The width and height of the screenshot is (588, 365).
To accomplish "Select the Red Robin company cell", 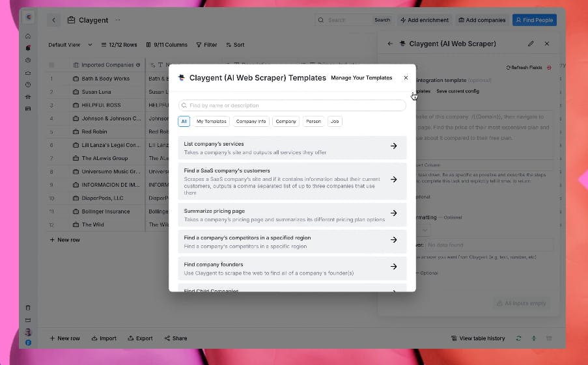I will (107, 132).
